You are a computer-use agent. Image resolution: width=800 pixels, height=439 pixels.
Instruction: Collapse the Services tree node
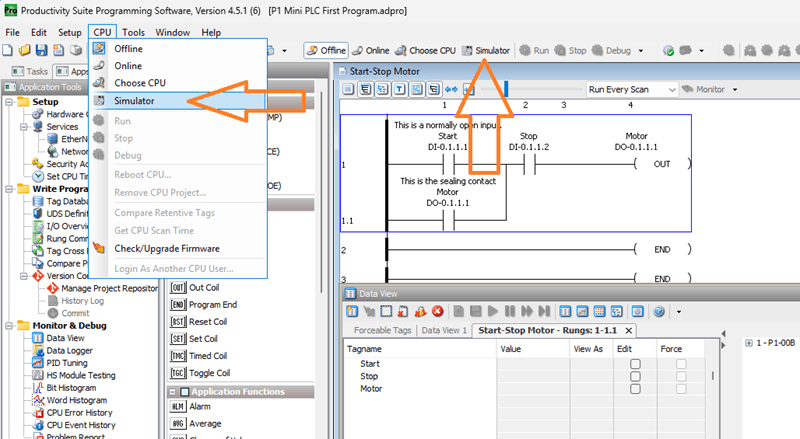24,127
